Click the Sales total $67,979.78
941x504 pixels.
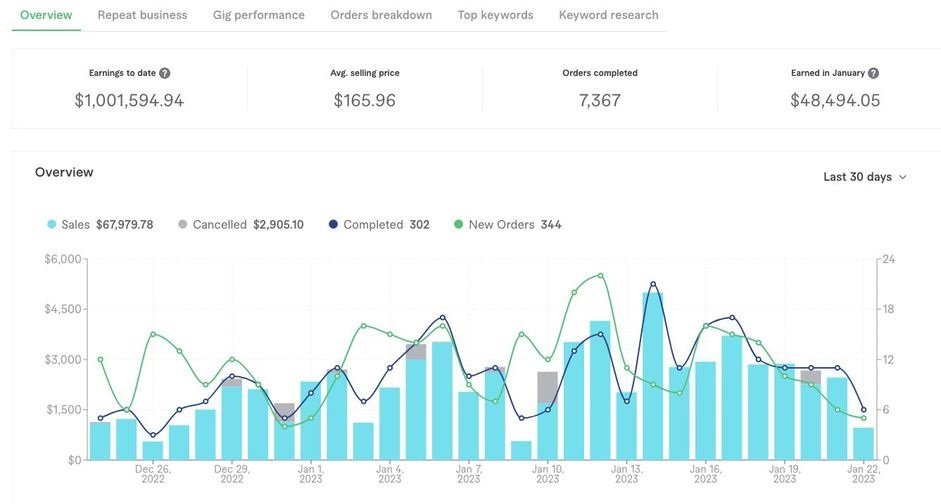pyautogui.click(x=125, y=224)
